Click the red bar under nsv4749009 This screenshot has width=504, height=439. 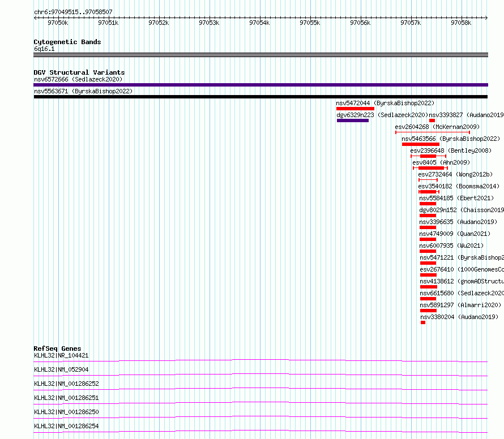(428, 239)
